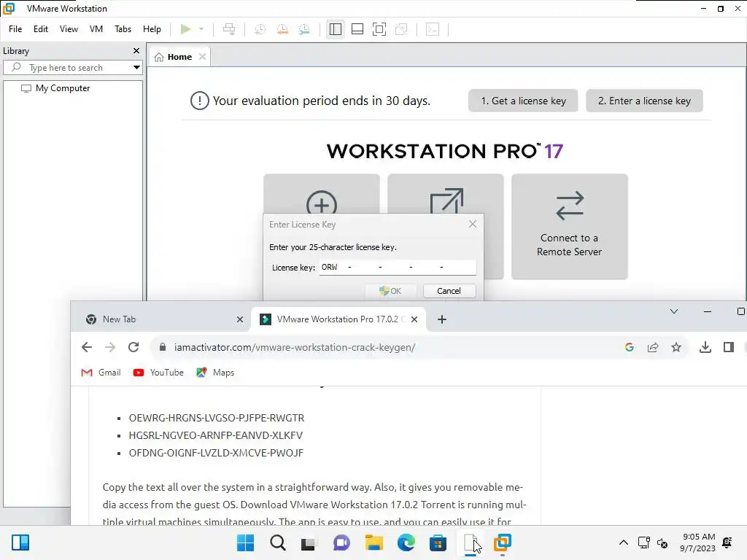Viewport: 747px width, 560px height.
Task: Close the VMware Workstation Pro browser tab
Action: [414, 319]
